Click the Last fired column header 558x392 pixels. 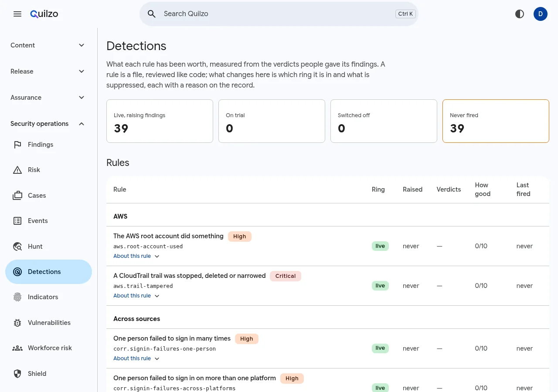[523, 189]
